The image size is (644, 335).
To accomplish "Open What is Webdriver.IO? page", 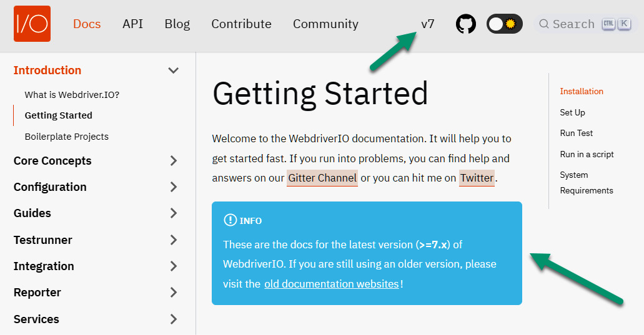I will pyautogui.click(x=72, y=95).
